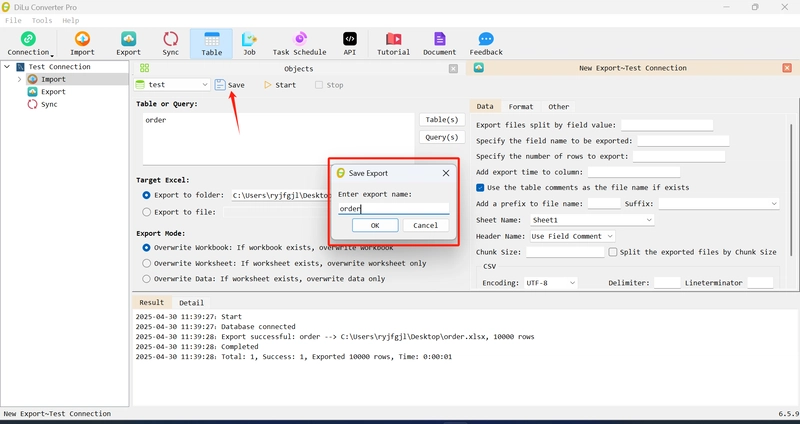Click Cancel in Save Export dialog
The width and height of the screenshot is (800, 424).
pos(425,226)
